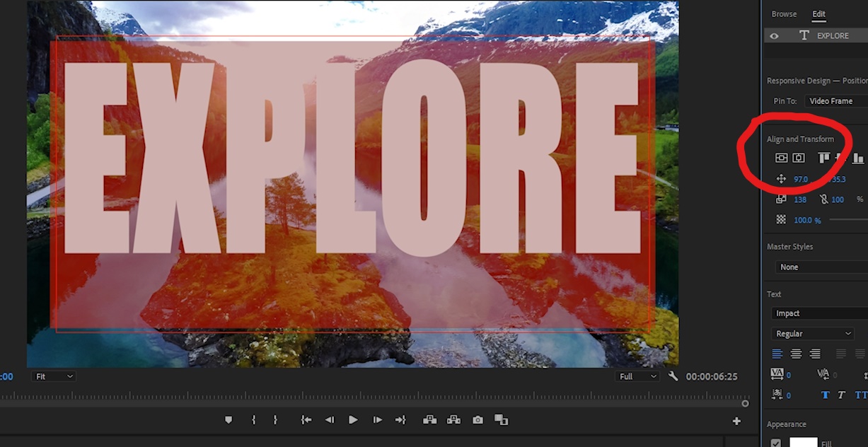Click the Baseline Shift icon
Viewport: 868px width, 447px height.
[x=777, y=395]
